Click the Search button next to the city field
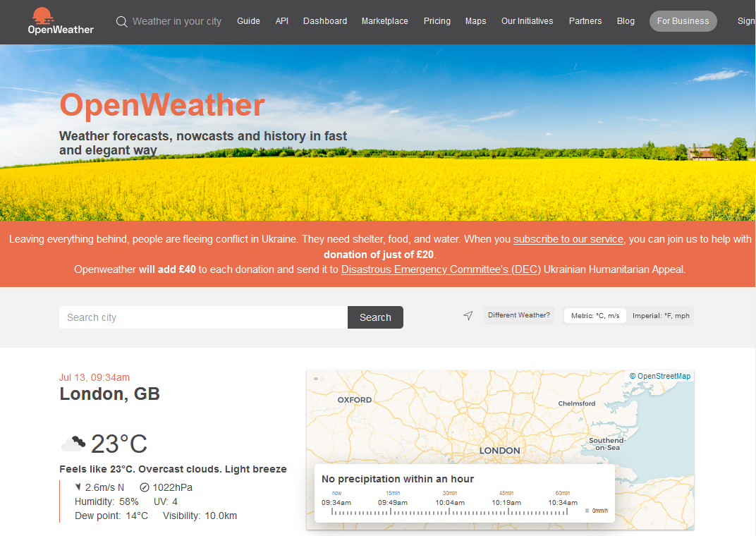 click(x=375, y=317)
